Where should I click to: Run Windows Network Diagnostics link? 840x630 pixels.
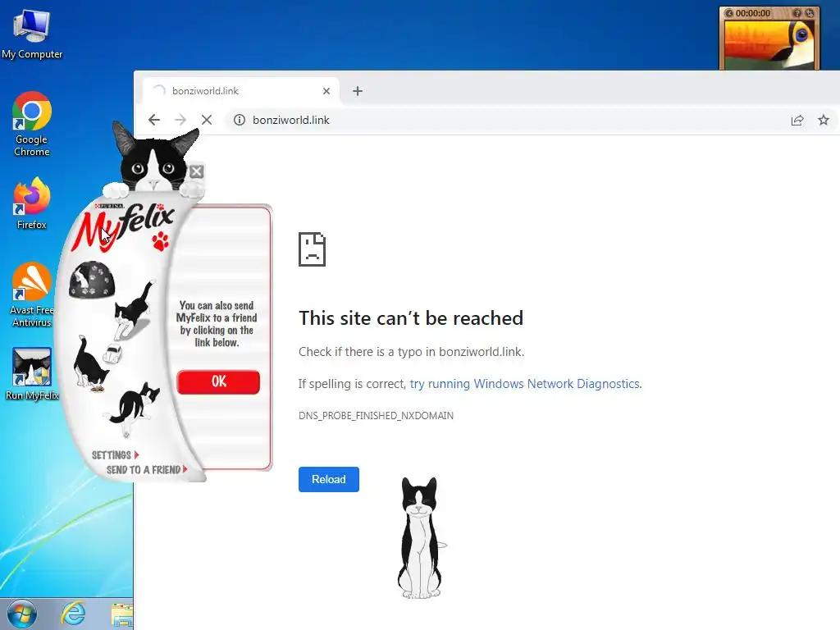(525, 384)
